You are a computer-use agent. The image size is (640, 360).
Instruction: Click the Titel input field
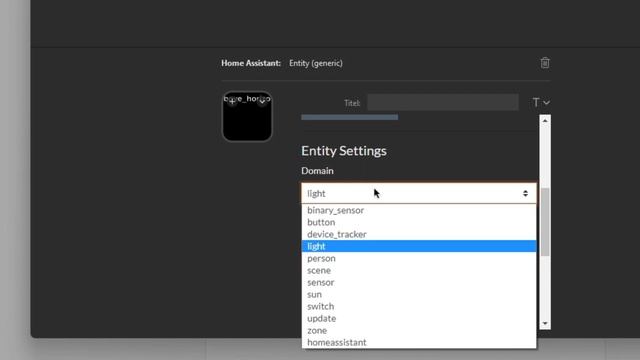pos(443,102)
